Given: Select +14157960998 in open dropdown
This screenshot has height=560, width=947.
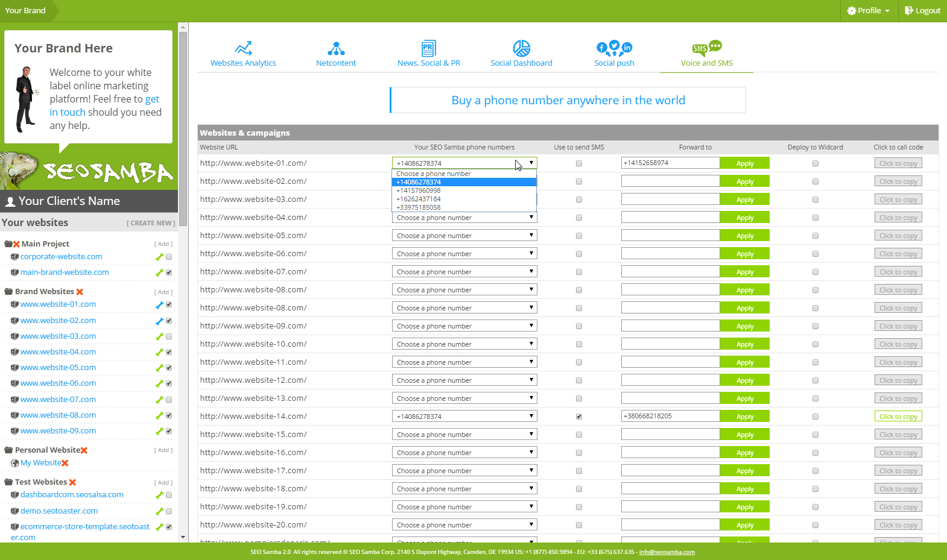Looking at the screenshot, I should [x=464, y=190].
